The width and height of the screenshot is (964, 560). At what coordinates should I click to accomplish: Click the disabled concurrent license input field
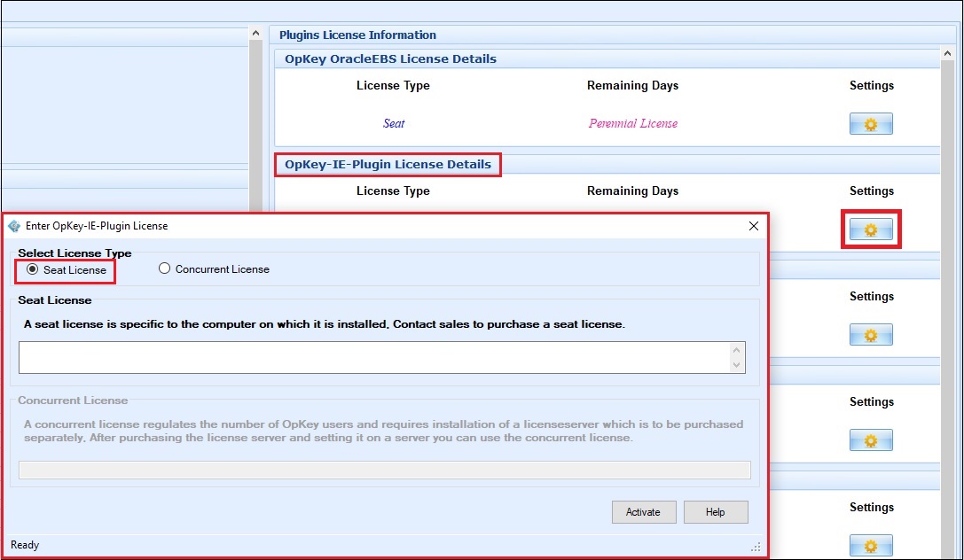[384, 470]
